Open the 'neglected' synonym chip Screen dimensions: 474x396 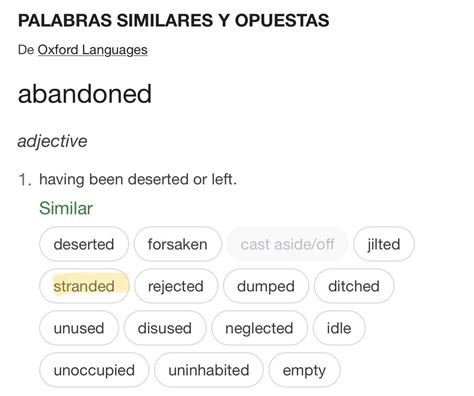[x=259, y=328]
